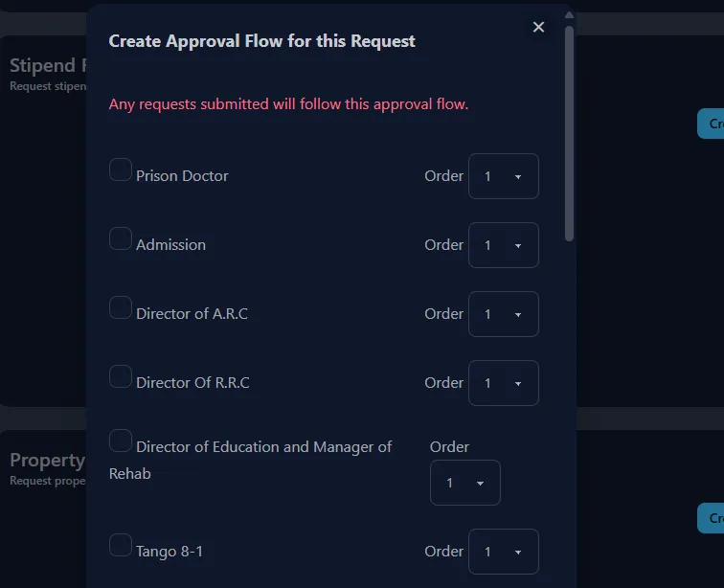Click the Admission label text
This screenshot has width=724, height=588.
tap(170, 245)
